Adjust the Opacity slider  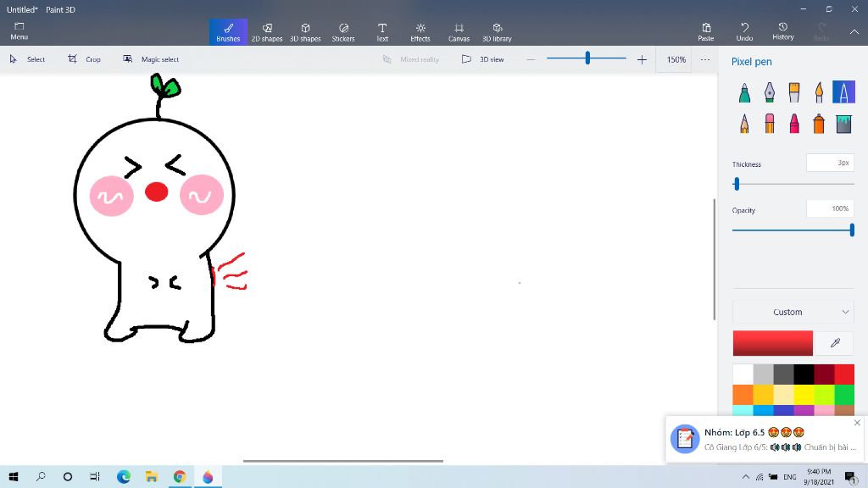(793, 230)
